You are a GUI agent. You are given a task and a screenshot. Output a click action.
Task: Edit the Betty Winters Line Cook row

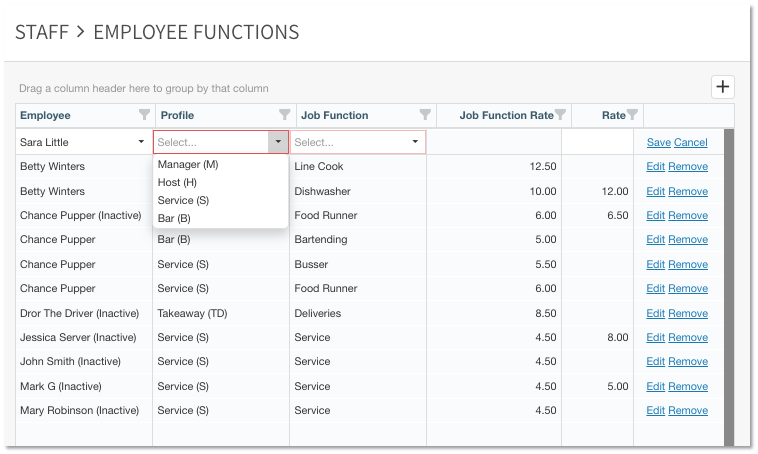(655, 166)
